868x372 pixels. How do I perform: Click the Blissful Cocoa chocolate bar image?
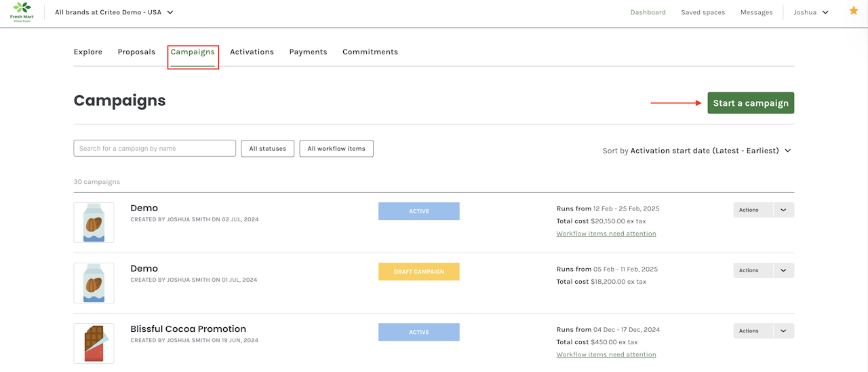[x=94, y=343]
